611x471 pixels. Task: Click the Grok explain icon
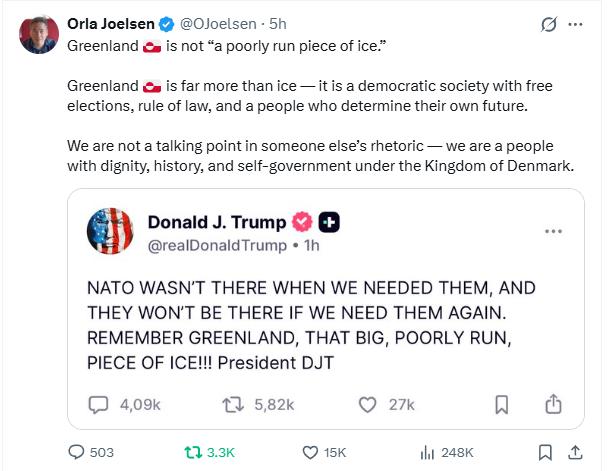click(x=547, y=24)
